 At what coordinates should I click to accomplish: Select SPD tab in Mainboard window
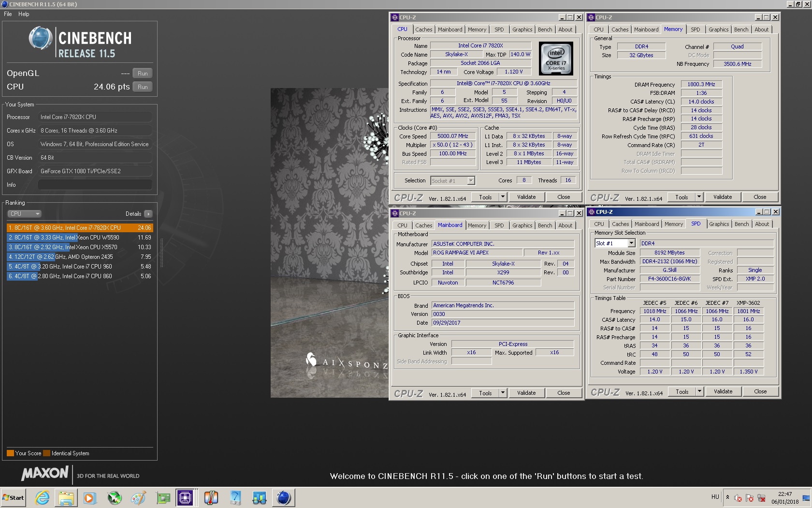499,225
